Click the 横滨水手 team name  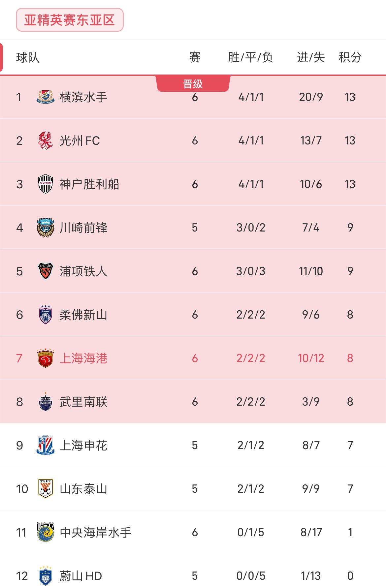[83, 97]
